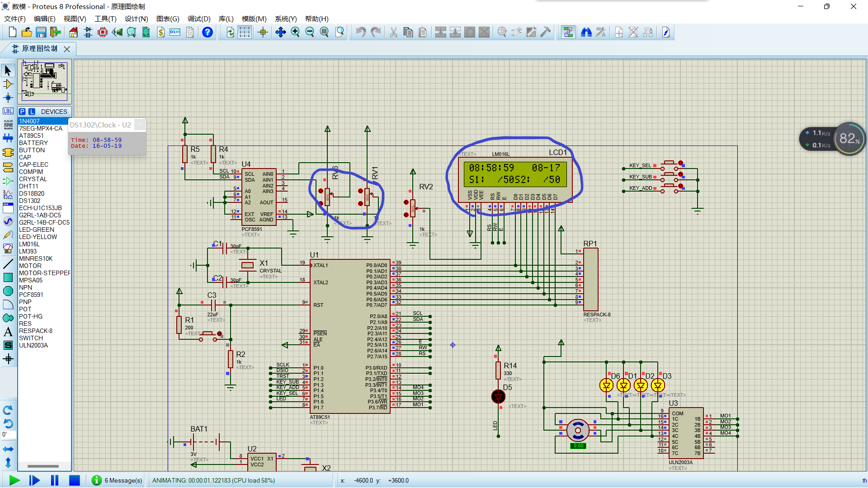This screenshot has height=488, width=868.
Task: Click the Property Assignment Tool wrench icon
Action: 601,32
